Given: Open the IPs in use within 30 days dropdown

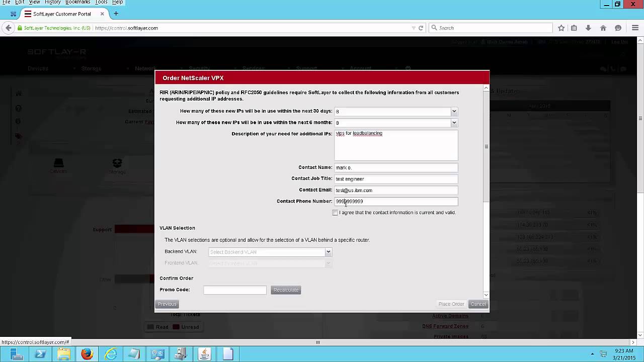Looking at the screenshot, I should [x=454, y=111].
